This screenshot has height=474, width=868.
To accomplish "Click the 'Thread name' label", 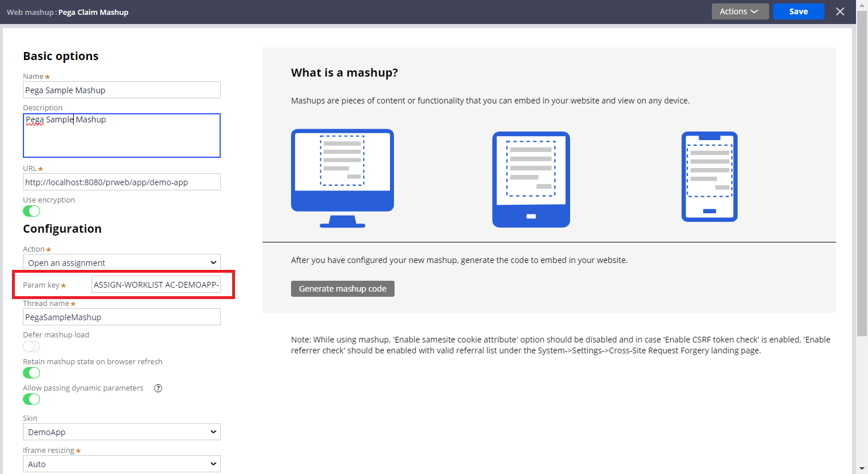I will (46, 303).
